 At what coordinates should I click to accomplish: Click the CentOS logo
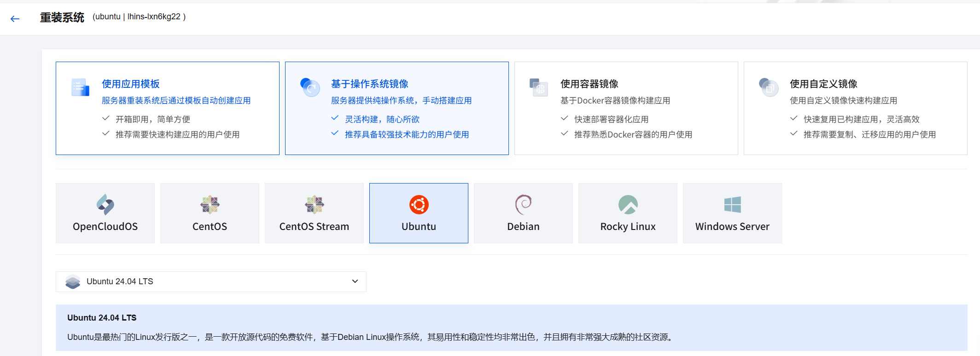(210, 205)
